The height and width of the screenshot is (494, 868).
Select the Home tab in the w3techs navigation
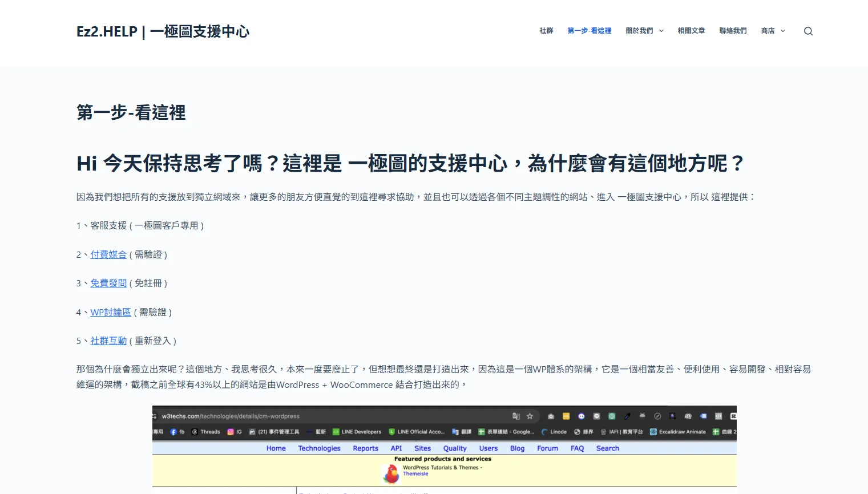pos(276,448)
